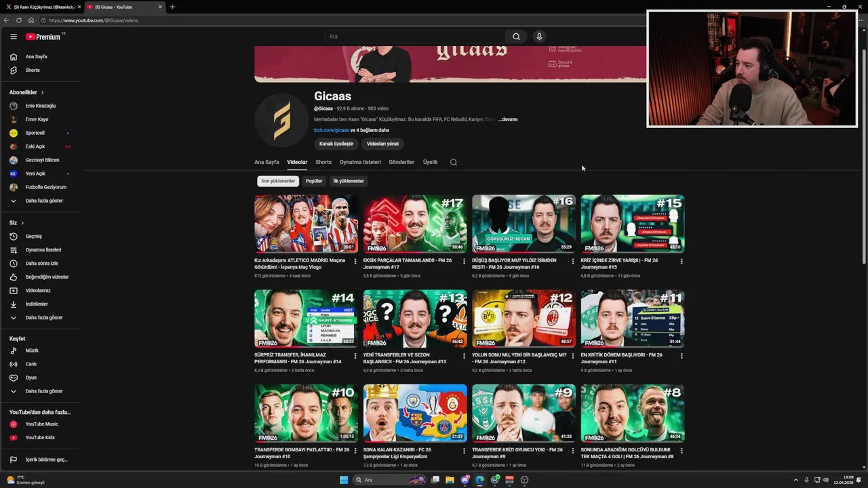
Task: Open a new browser tab
Action: [172, 7]
